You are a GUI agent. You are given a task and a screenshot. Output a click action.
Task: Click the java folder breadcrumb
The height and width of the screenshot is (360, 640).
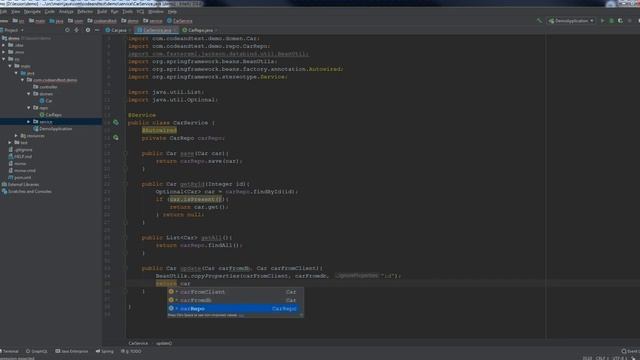click(x=56, y=21)
